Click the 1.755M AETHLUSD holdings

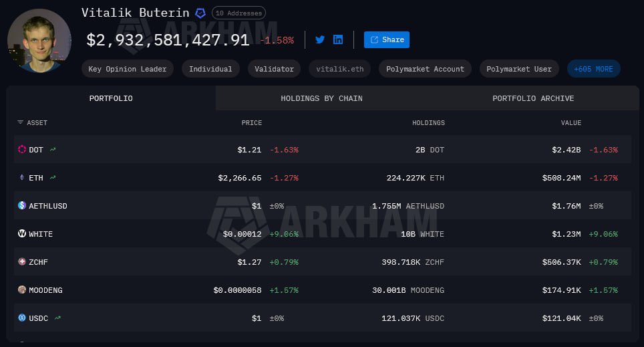[408, 205]
